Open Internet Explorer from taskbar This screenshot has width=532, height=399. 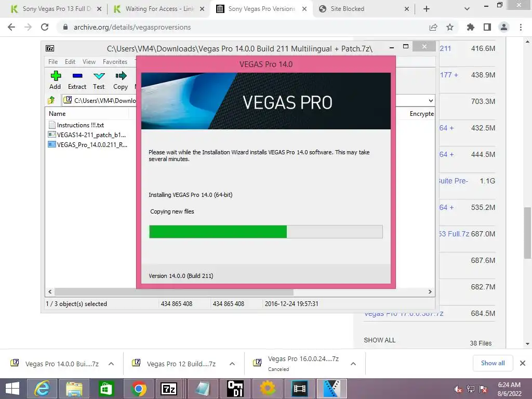pyautogui.click(x=42, y=389)
